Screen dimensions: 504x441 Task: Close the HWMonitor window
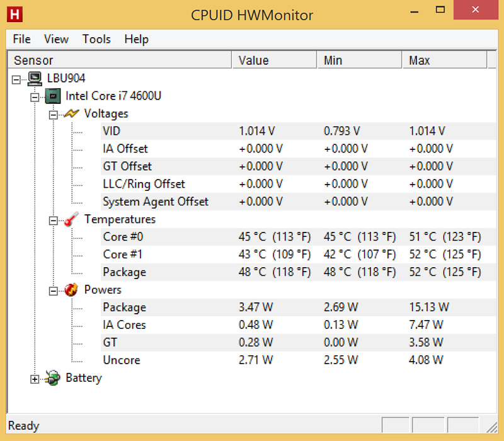476,10
